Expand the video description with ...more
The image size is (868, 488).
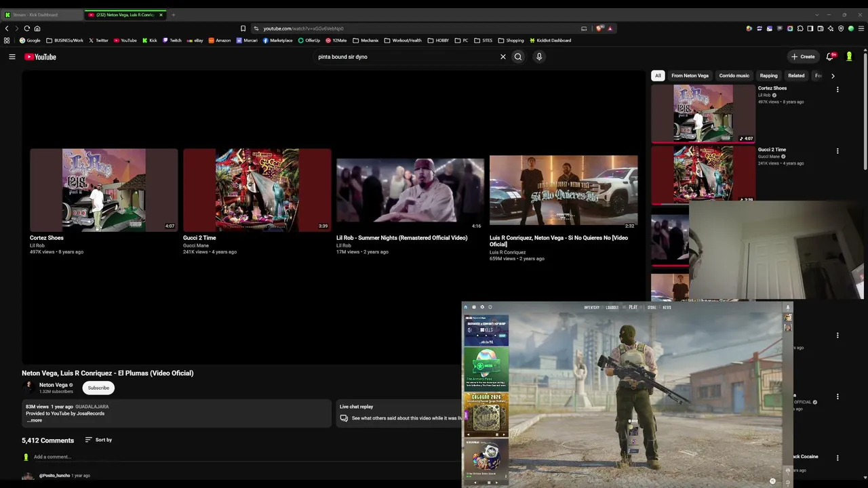coord(34,420)
